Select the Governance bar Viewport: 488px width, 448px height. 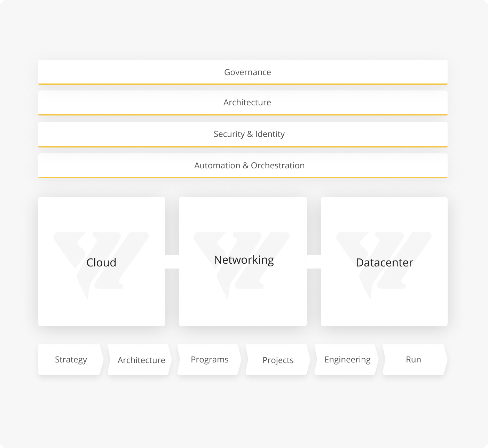coord(243,72)
